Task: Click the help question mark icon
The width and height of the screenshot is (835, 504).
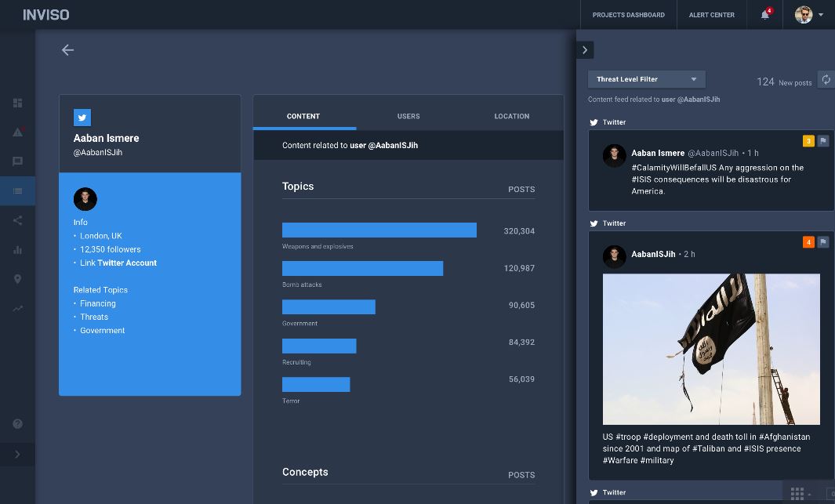Action: (x=17, y=424)
